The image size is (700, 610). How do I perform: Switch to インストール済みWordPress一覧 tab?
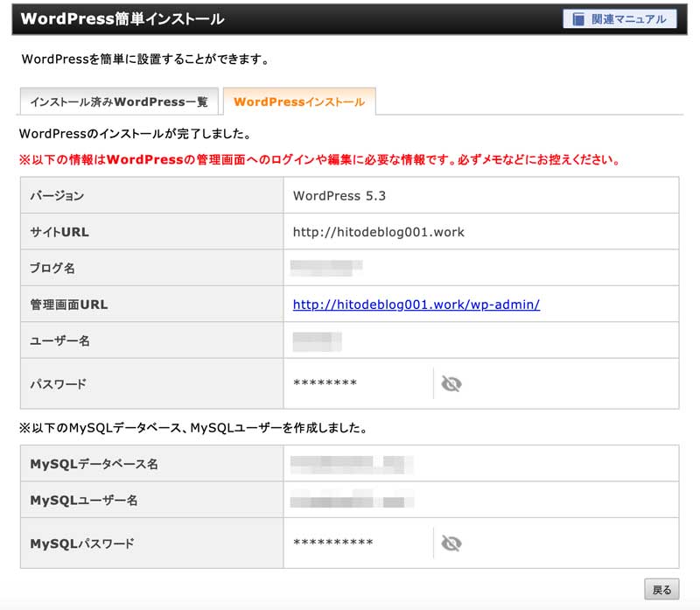tap(119, 102)
